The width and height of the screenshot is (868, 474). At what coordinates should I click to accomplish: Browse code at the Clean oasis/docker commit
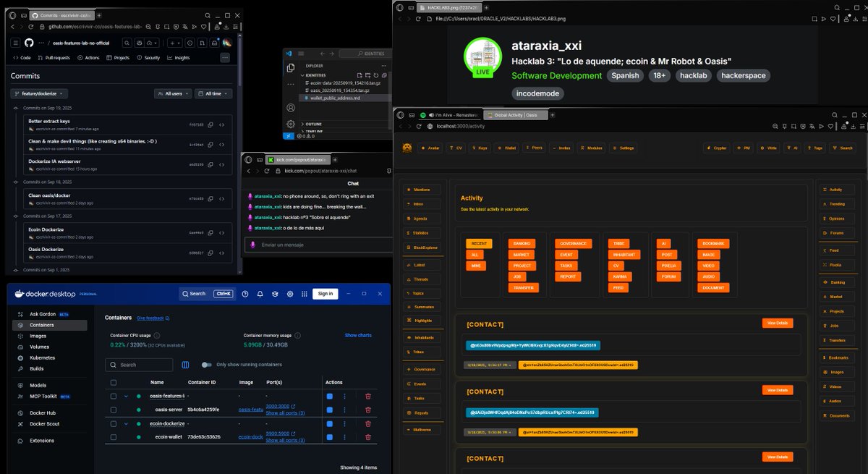pyautogui.click(x=222, y=198)
